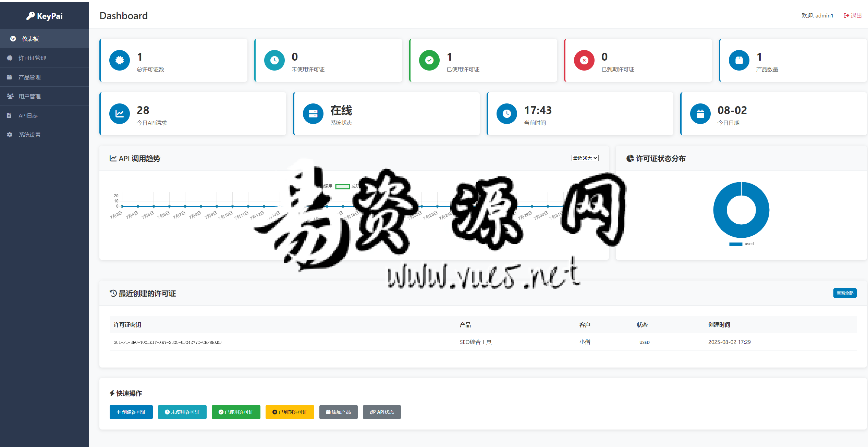Click the gauge icon next to 仪表板

click(x=13, y=39)
